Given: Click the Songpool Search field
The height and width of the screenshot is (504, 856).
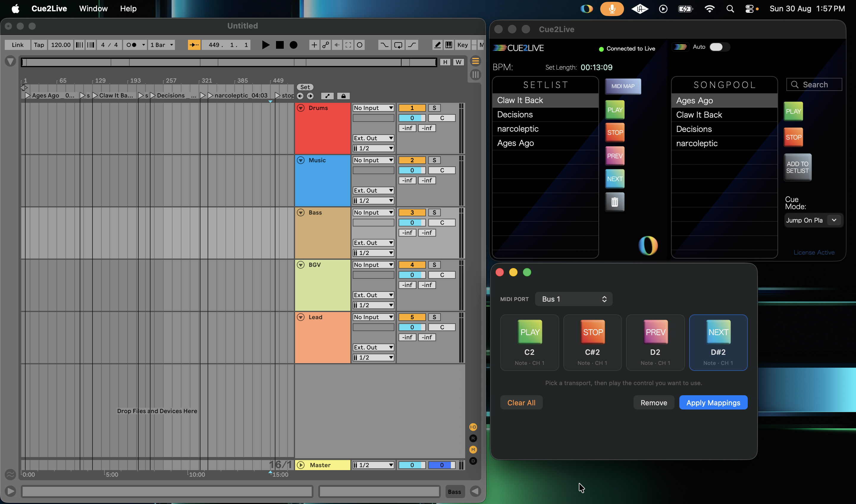Looking at the screenshot, I should point(814,85).
